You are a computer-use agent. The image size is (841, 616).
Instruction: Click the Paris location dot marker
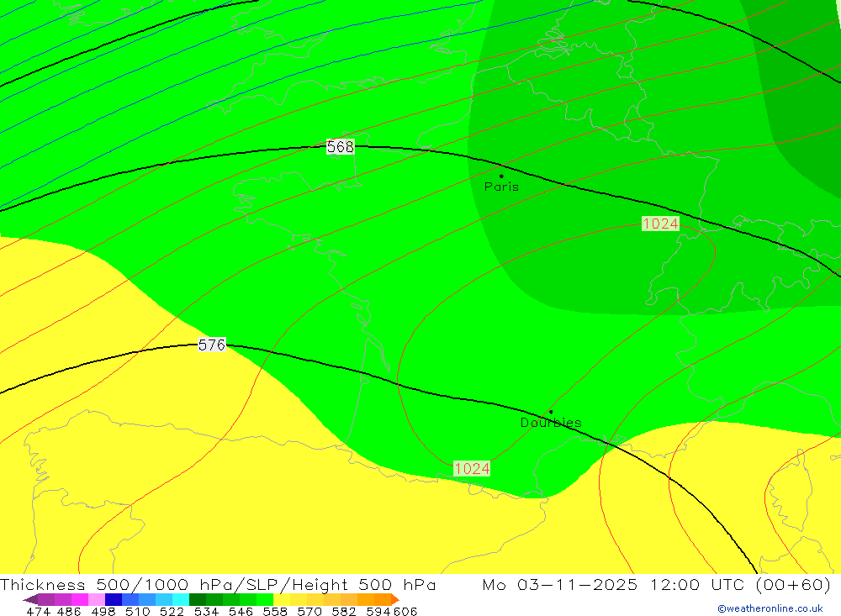[501, 176]
